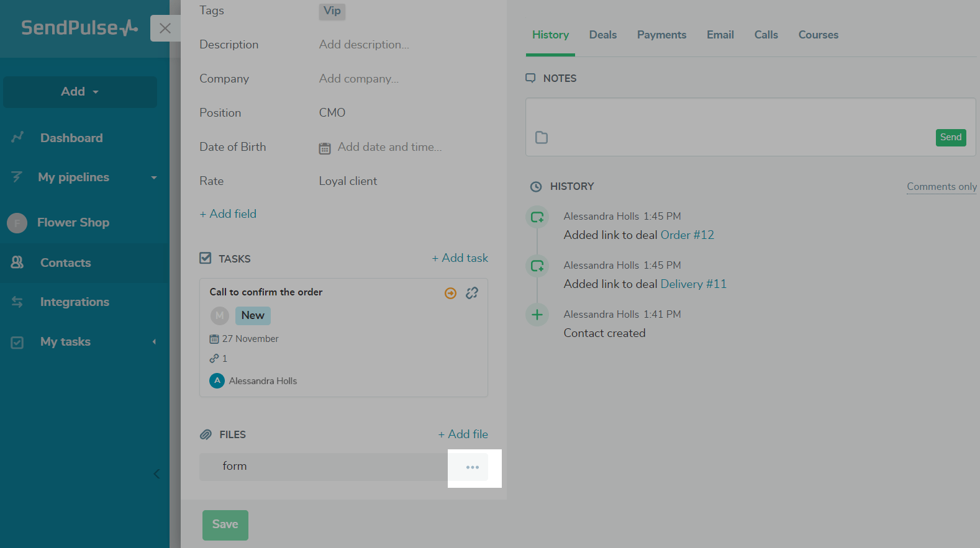Click the Save button
The width and height of the screenshot is (980, 548).
225,524
